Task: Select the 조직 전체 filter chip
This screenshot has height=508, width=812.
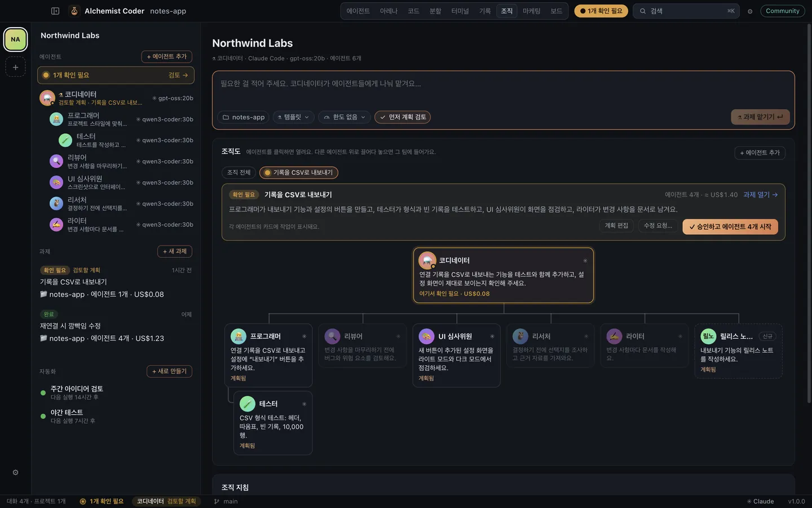Action: (x=239, y=172)
